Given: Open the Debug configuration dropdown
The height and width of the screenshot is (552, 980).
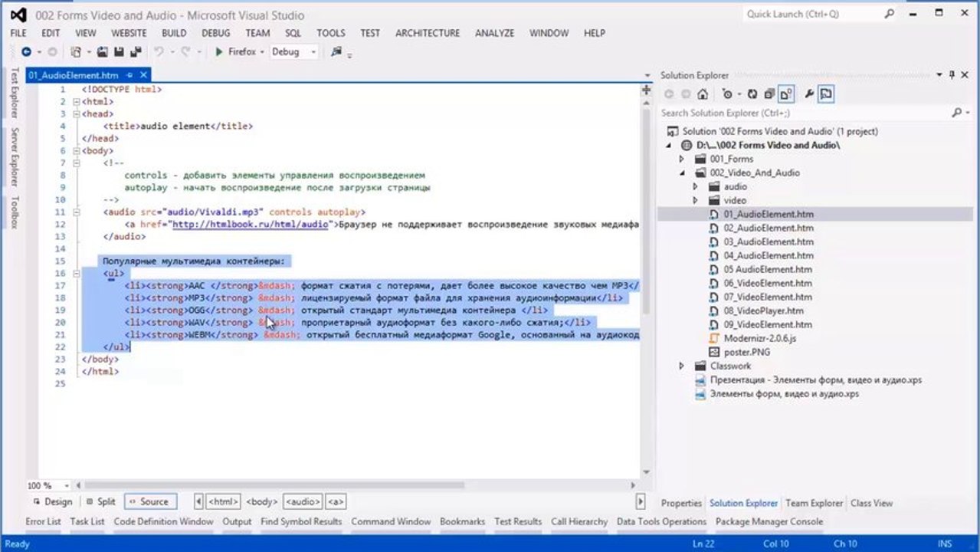Looking at the screenshot, I should pos(313,52).
